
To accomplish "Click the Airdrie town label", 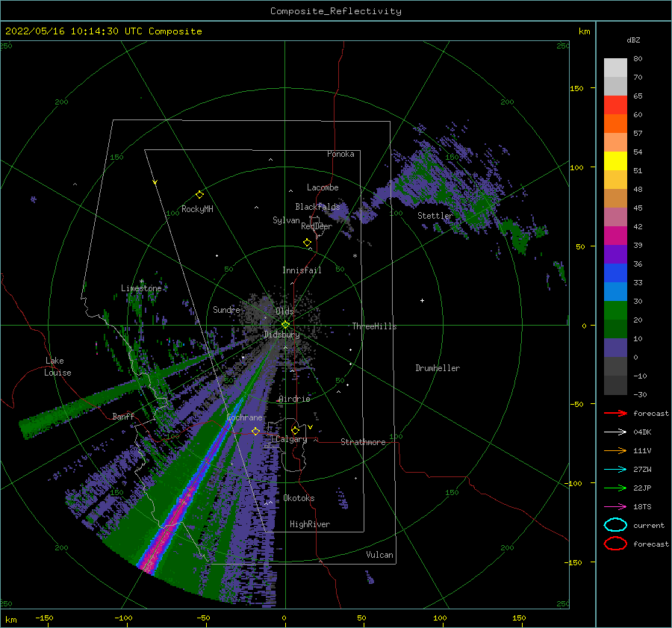I will [x=294, y=399].
